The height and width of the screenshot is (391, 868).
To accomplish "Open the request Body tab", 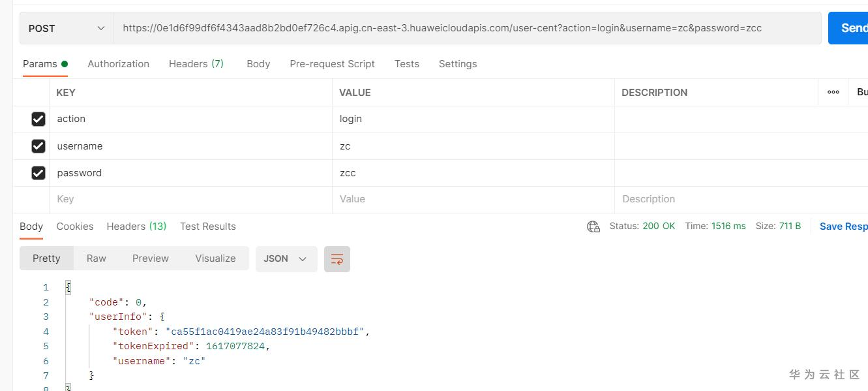I will pos(258,64).
